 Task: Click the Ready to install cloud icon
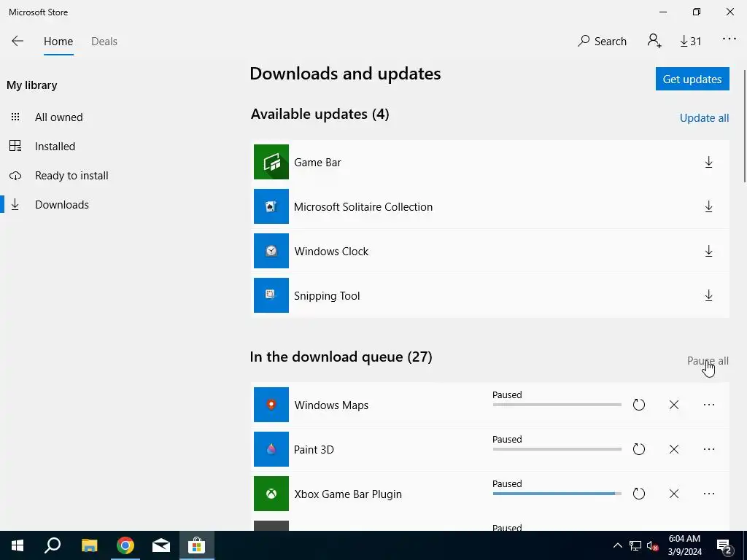click(15, 176)
